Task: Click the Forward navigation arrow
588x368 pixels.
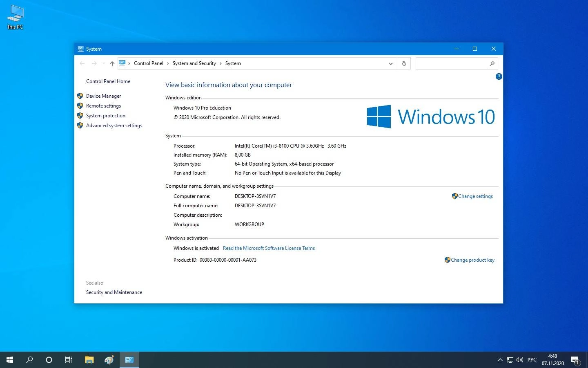Action: pos(94,63)
